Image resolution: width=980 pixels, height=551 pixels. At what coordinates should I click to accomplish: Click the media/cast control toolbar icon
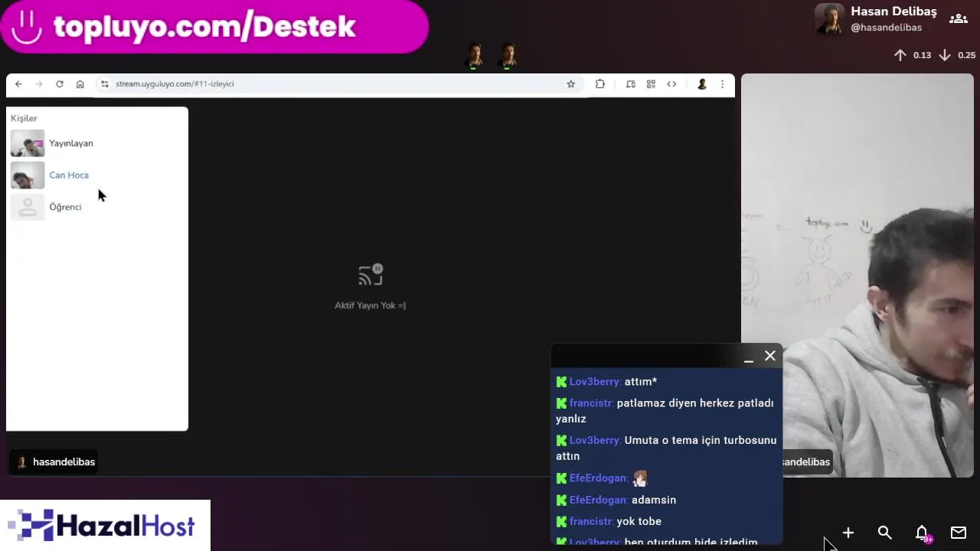tap(631, 84)
